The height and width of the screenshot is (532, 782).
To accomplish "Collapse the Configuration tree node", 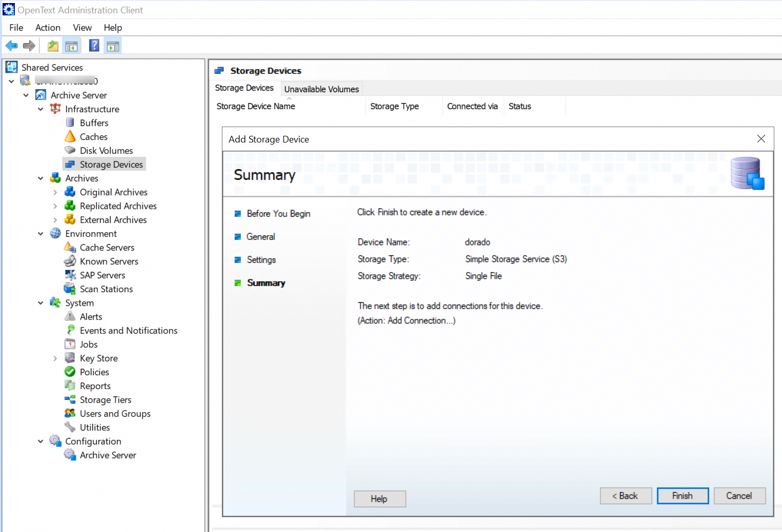I will (40, 441).
